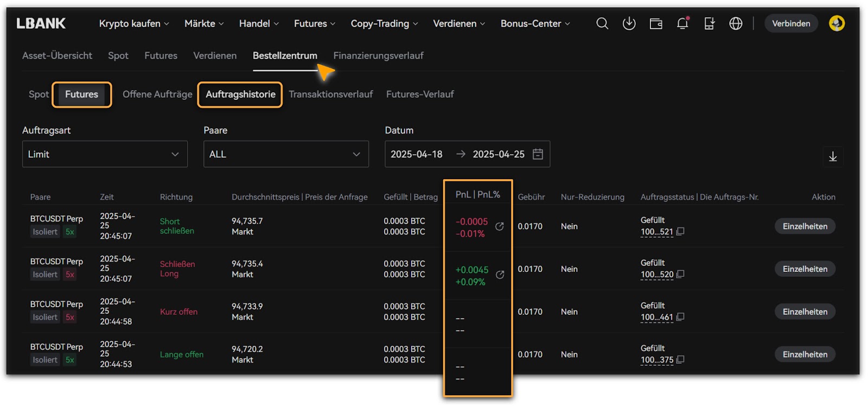Viewport: 868px width, 406px height.
Task: Click the Verbinden button
Action: click(x=791, y=23)
